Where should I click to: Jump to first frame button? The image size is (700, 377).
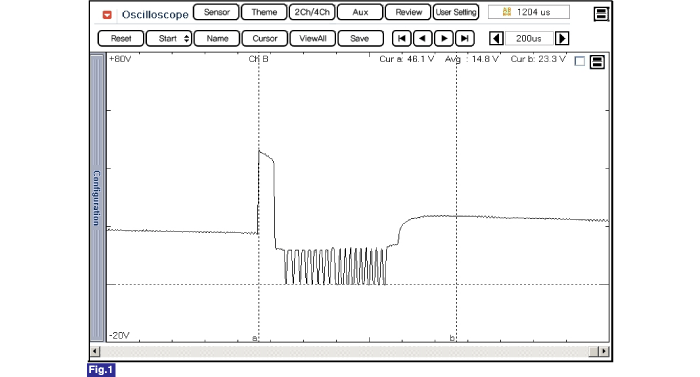[x=402, y=38]
